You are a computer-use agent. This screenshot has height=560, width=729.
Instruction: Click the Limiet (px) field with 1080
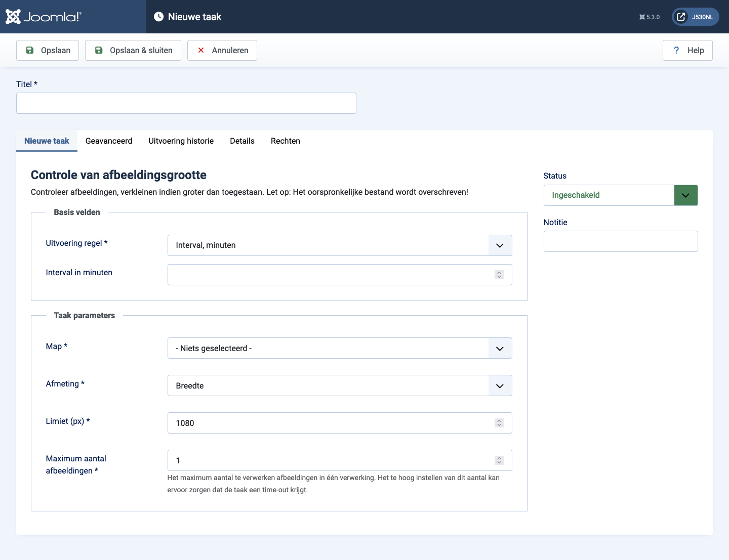[340, 423]
